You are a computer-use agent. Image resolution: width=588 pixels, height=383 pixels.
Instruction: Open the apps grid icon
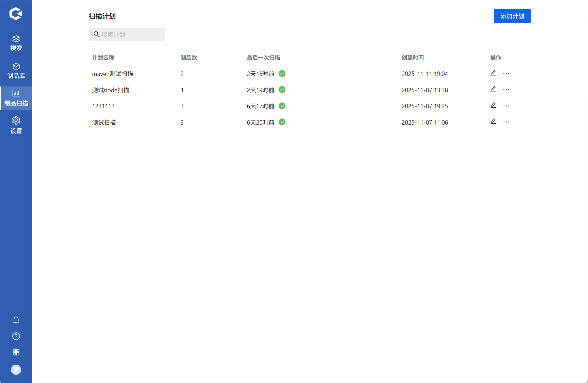(16, 352)
